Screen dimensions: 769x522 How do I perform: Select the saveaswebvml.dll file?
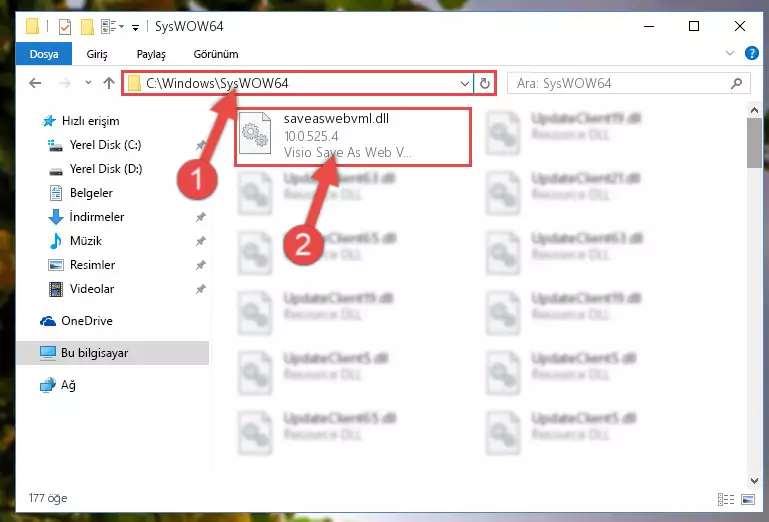(353, 137)
